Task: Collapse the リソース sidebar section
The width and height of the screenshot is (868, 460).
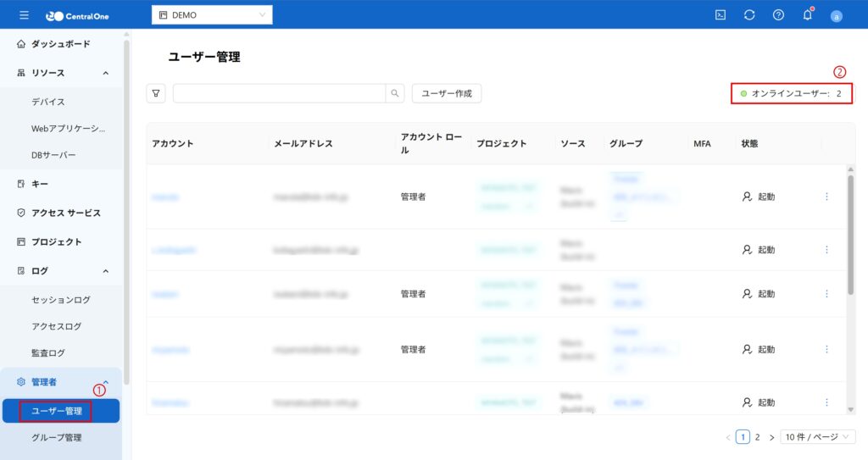Action: [x=106, y=73]
